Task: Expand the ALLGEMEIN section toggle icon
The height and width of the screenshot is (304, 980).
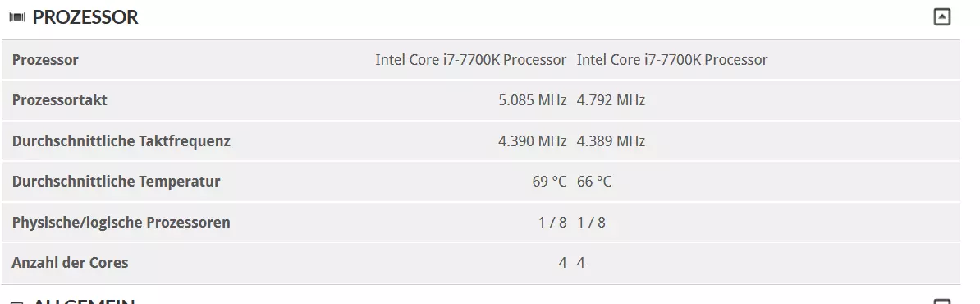Action: [x=941, y=302]
